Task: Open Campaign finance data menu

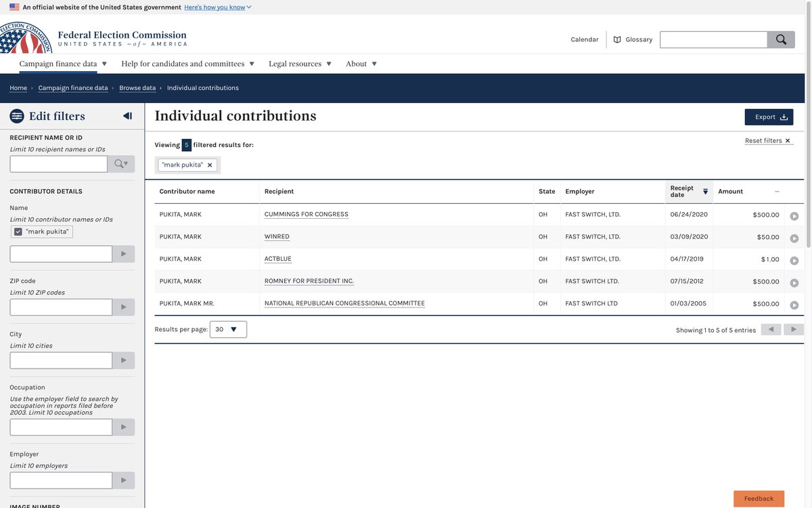Action: [63, 64]
